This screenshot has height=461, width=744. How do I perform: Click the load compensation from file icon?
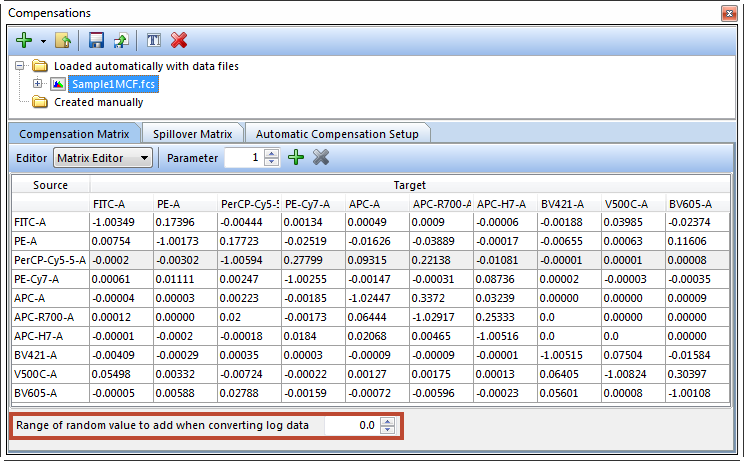click(x=64, y=40)
